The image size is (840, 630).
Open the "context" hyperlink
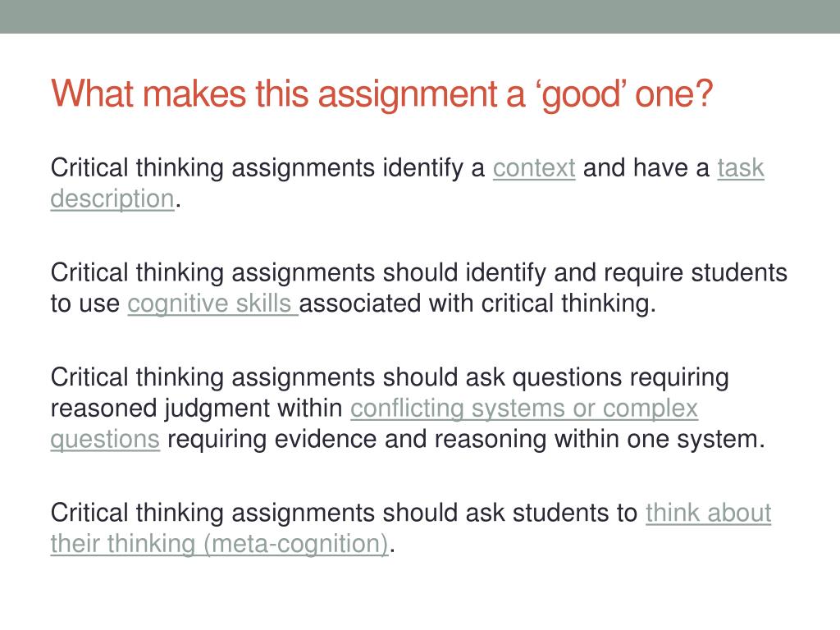pyautogui.click(x=534, y=168)
